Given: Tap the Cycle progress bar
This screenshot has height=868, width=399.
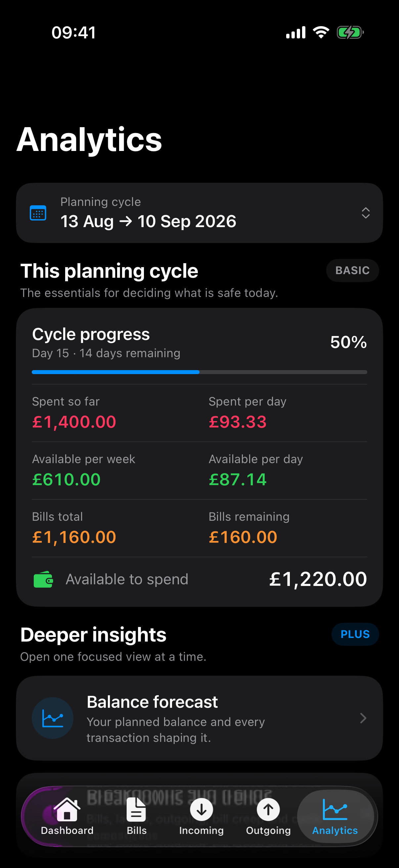Looking at the screenshot, I should [x=199, y=372].
